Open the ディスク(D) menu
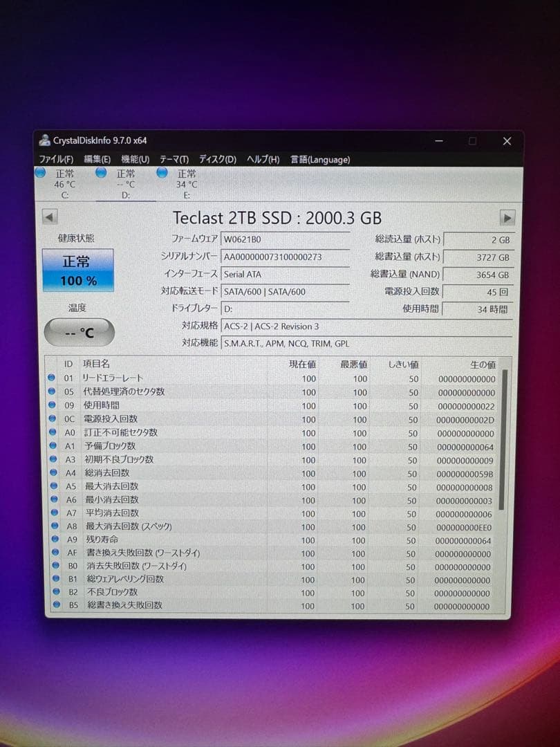This screenshot has height=747, width=560. point(216,159)
